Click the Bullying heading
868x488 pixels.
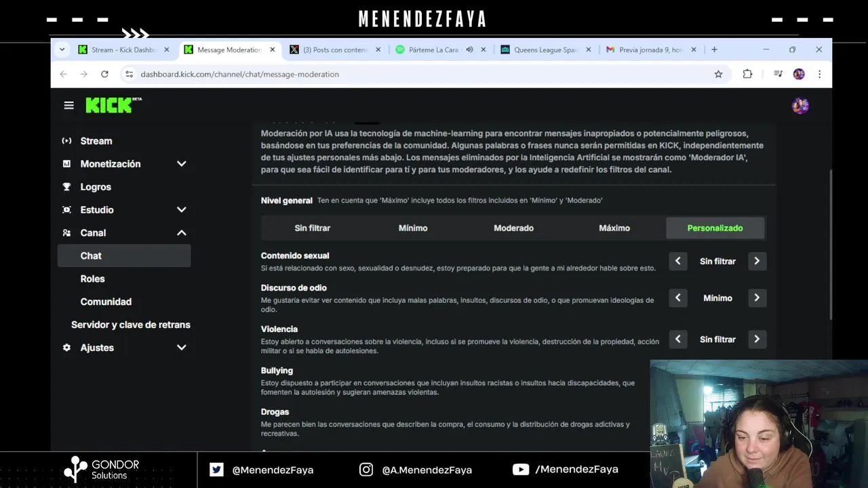coord(277,371)
